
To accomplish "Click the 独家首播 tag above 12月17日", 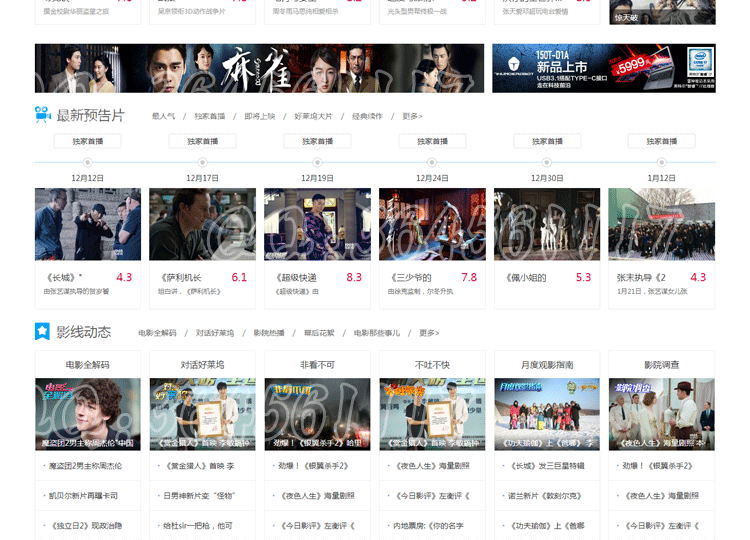I will (202, 142).
